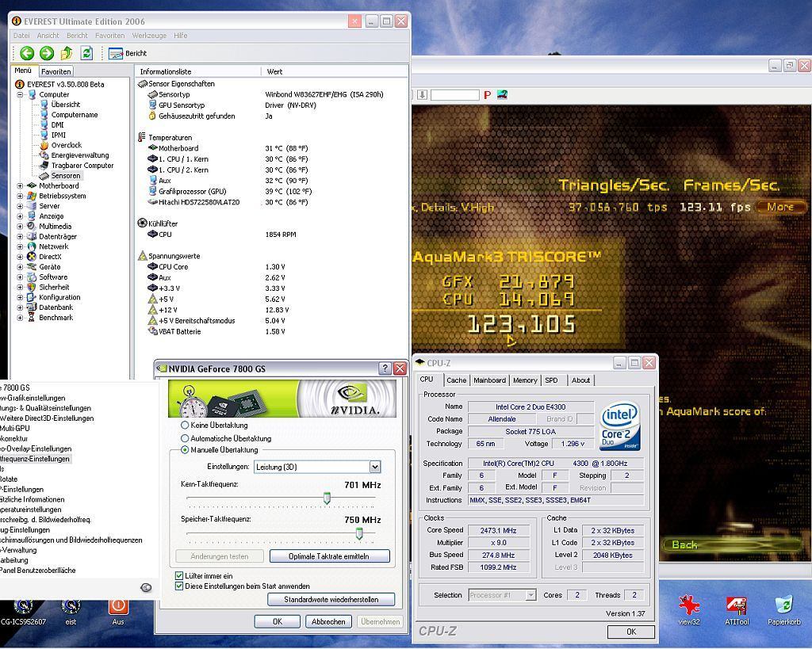Screen dimensions: 812x649
Task: Select the Overclock tree item
Action: [x=67, y=145]
